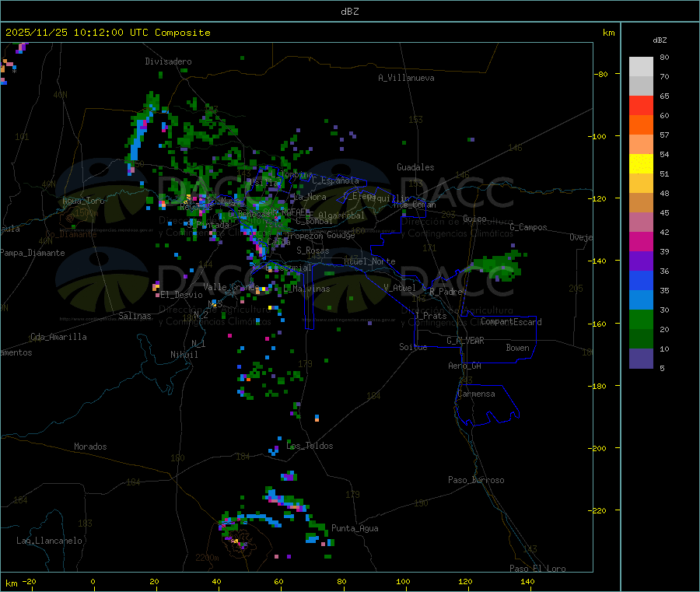This screenshot has width=700, height=592.
Task: Click the dBZ title at top
Action: 349,12
